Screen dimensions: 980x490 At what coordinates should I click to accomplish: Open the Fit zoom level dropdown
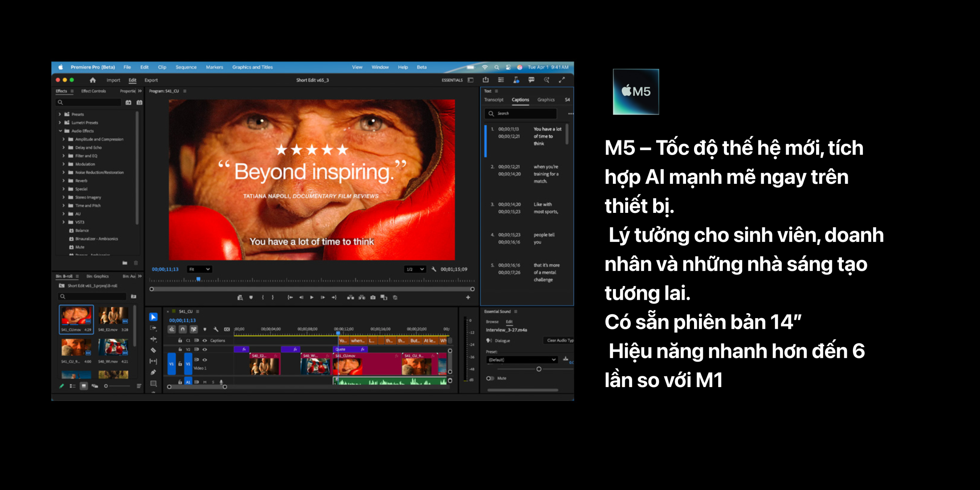tap(199, 269)
